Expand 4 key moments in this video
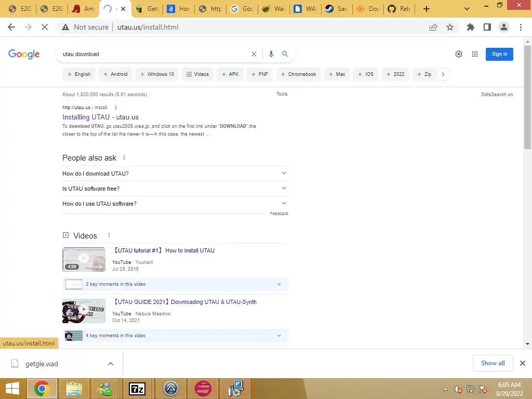Viewport: 532px width, 399px height. [176, 336]
